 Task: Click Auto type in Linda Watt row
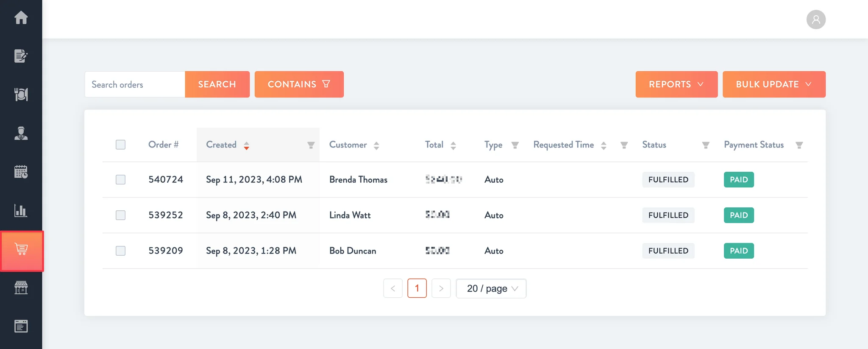tap(494, 215)
